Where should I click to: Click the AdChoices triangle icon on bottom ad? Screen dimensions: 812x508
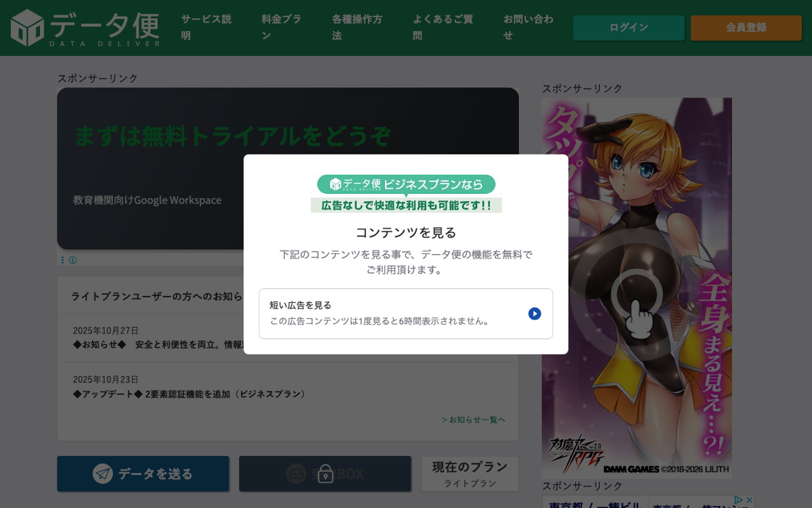point(739,500)
